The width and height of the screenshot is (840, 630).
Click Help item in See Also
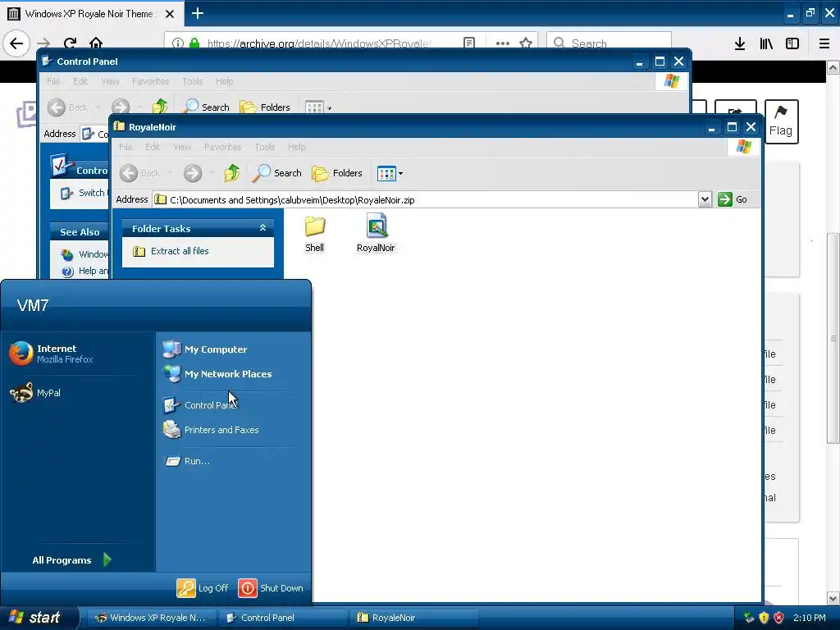(x=84, y=271)
